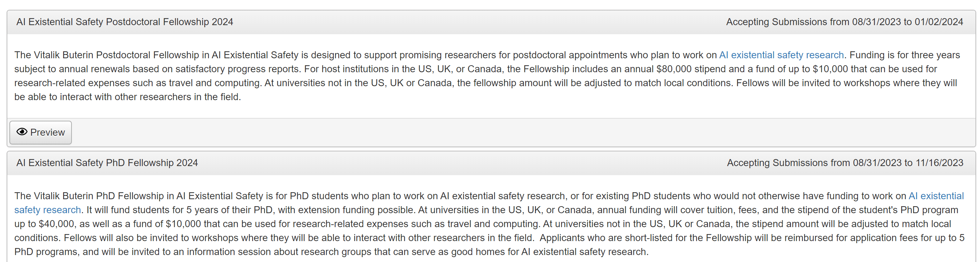Click the PhD submission dates ending 11/16/2023
980x262 pixels.
coord(845,163)
